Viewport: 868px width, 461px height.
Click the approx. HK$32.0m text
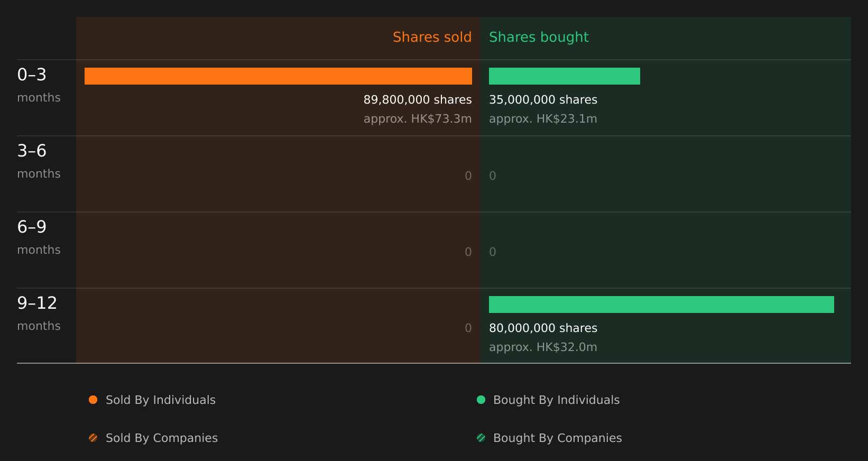click(543, 347)
